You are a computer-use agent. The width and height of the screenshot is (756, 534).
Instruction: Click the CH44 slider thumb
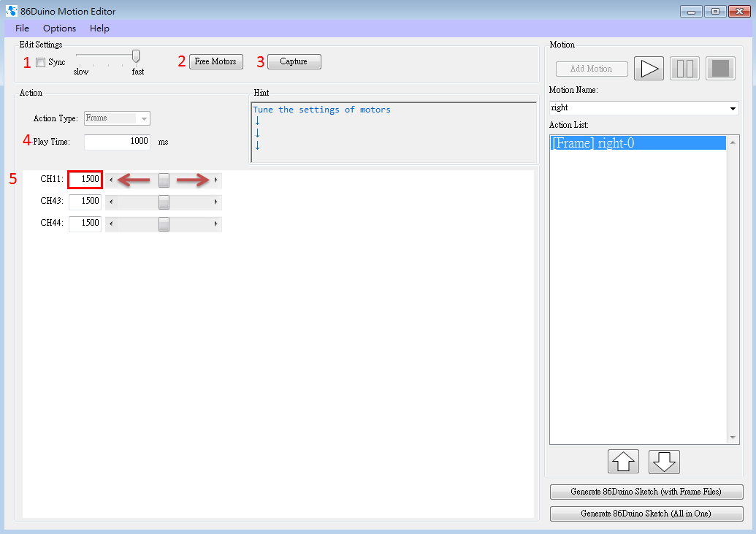click(164, 224)
